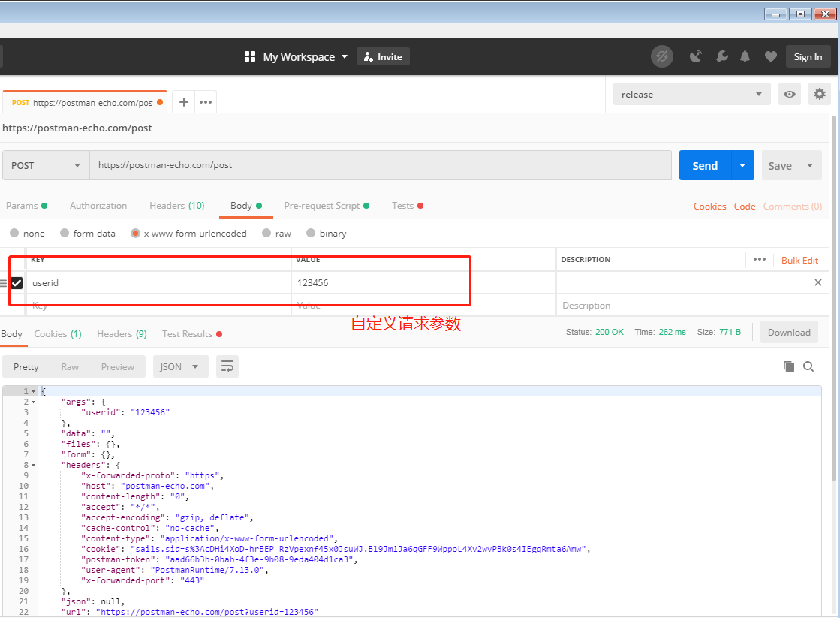Click the window vertical scrollbar

point(834,300)
